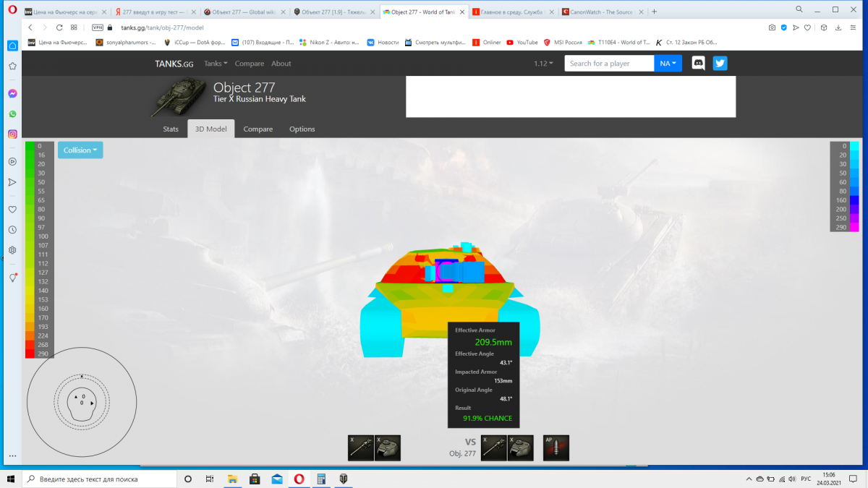Open the Opera sidebar player icon

click(x=12, y=162)
